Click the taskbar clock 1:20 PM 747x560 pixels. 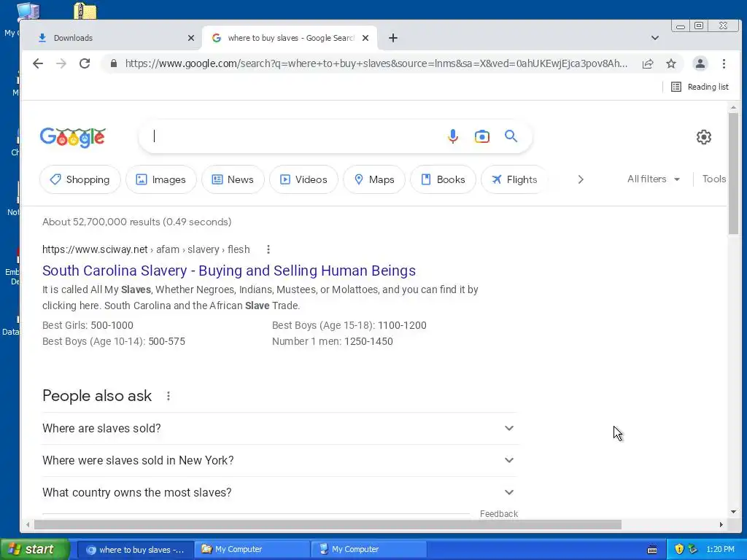[720, 550]
